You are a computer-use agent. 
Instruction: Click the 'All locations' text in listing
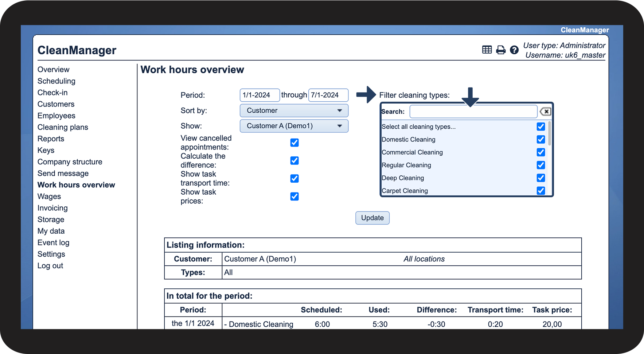click(424, 259)
